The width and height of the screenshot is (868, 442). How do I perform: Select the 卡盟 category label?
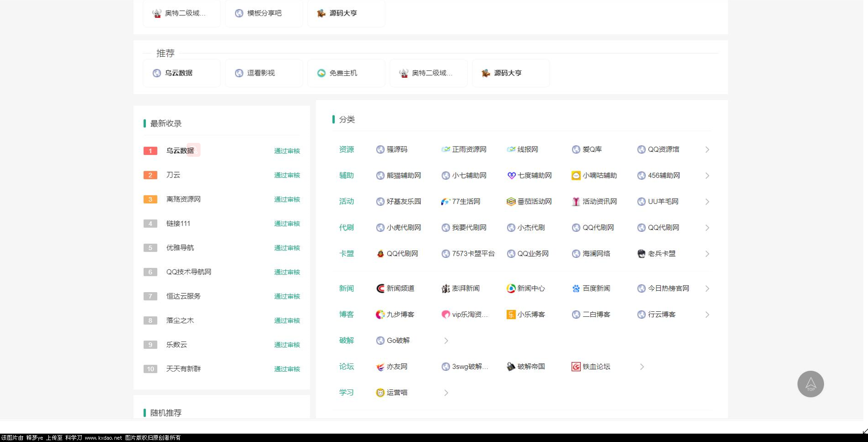(x=346, y=254)
